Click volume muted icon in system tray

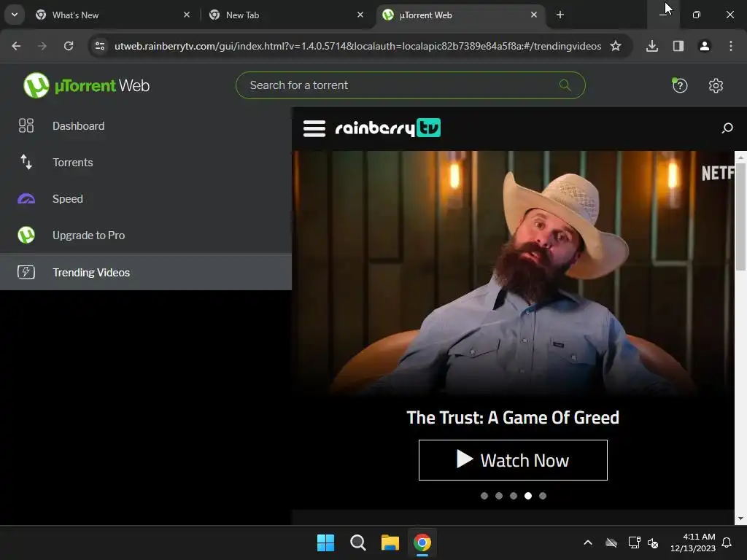pos(653,542)
